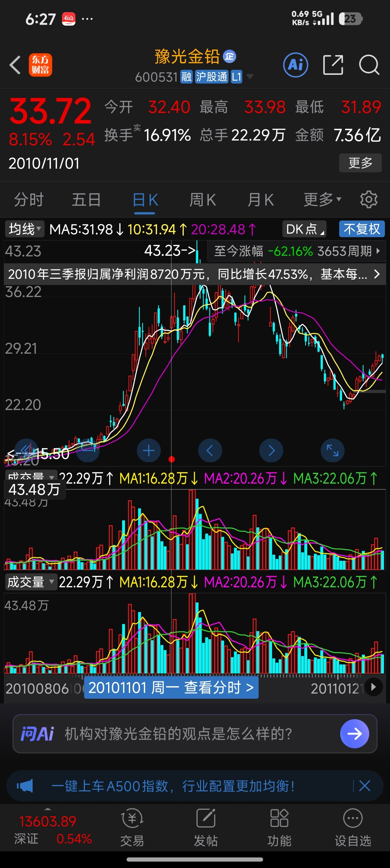Send Ai question with arrow button
This screenshot has height=868, width=390.
click(x=354, y=734)
